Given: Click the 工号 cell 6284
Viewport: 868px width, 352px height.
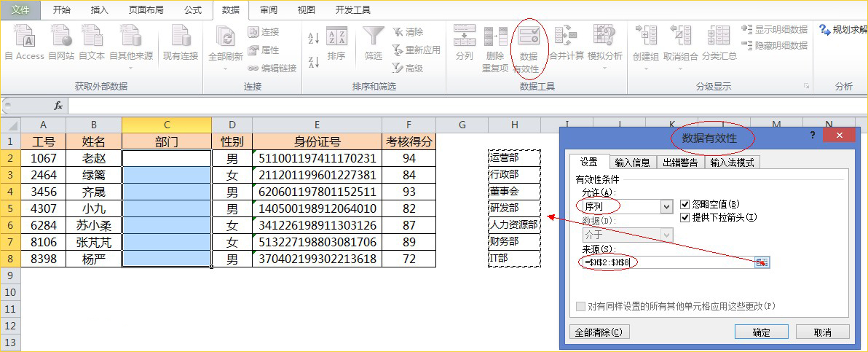Looking at the screenshot, I should [x=43, y=225].
